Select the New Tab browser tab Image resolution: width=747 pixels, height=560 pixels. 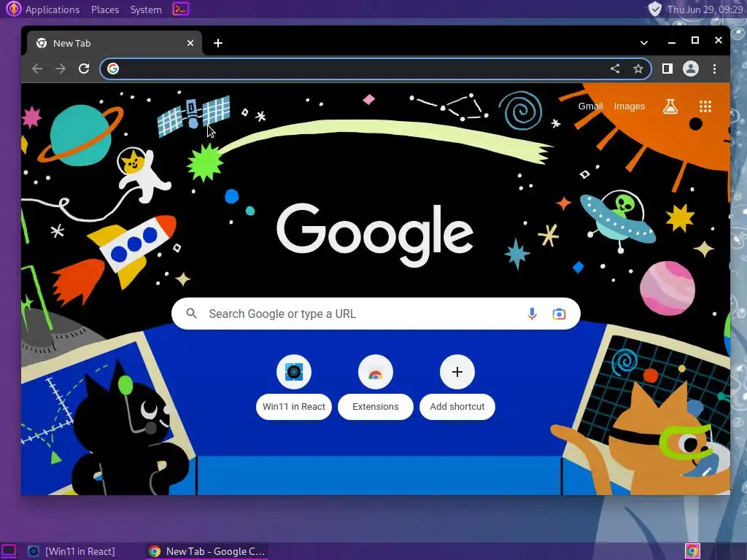[115, 43]
